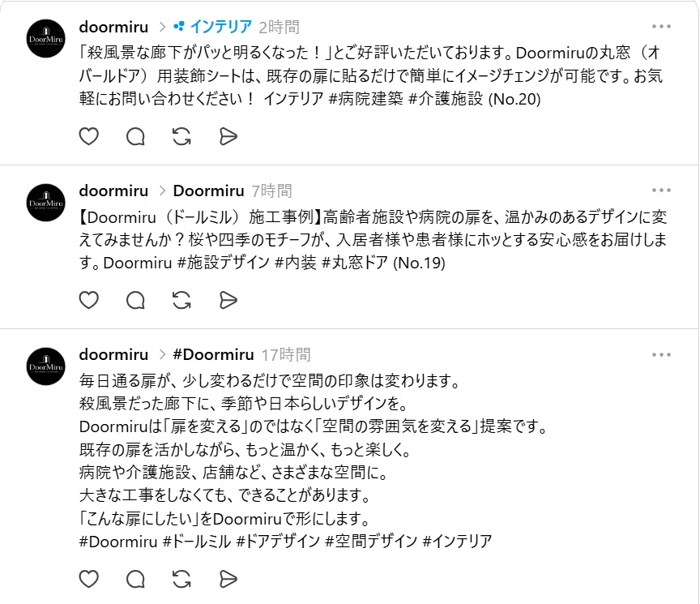Viewport: 700px width, 604px height.
Task: Reply to the No.19 post
Action: pos(135,300)
